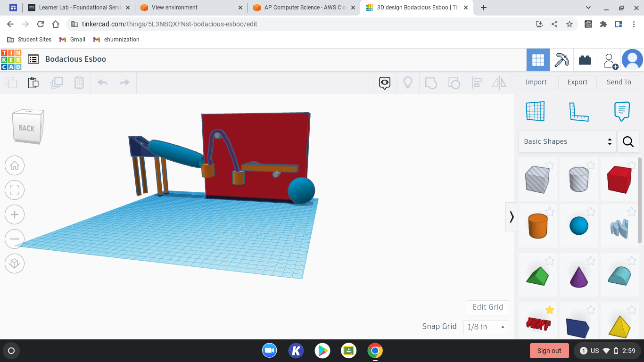Click the Align tool icon
This screenshot has height=362, width=644.
tap(477, 82)
